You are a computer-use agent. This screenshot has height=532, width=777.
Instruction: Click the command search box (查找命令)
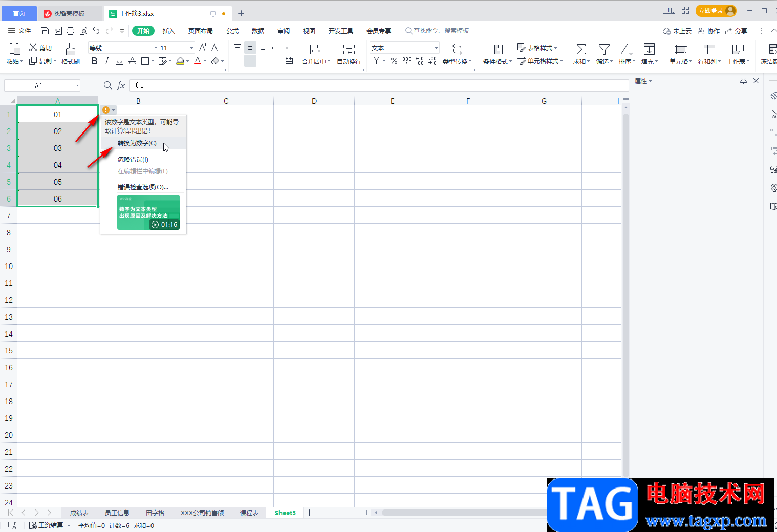pos(437,31)
